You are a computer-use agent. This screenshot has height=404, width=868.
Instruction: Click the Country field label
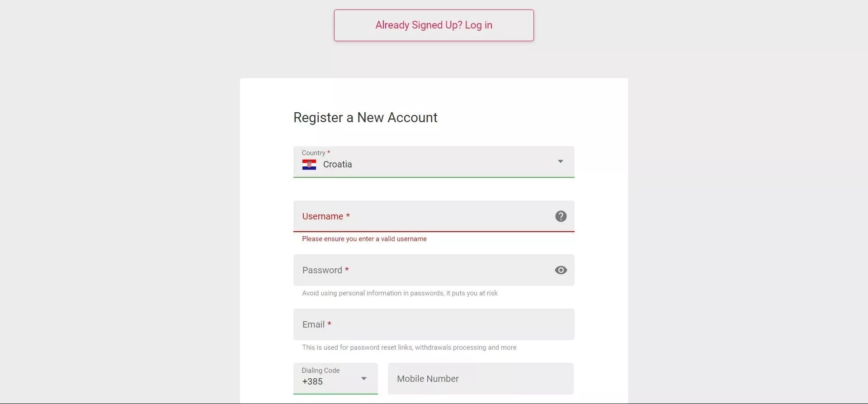(x=313, y=153)
